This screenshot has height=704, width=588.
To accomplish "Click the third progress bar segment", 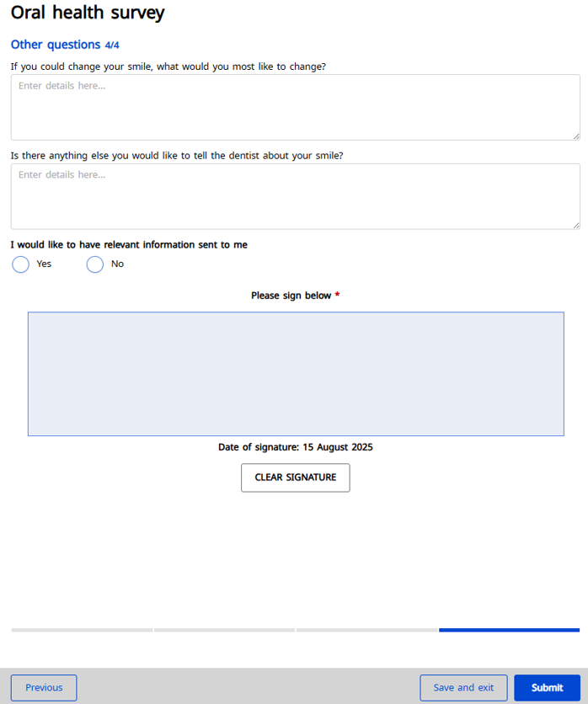I will (x=366, y=630).
